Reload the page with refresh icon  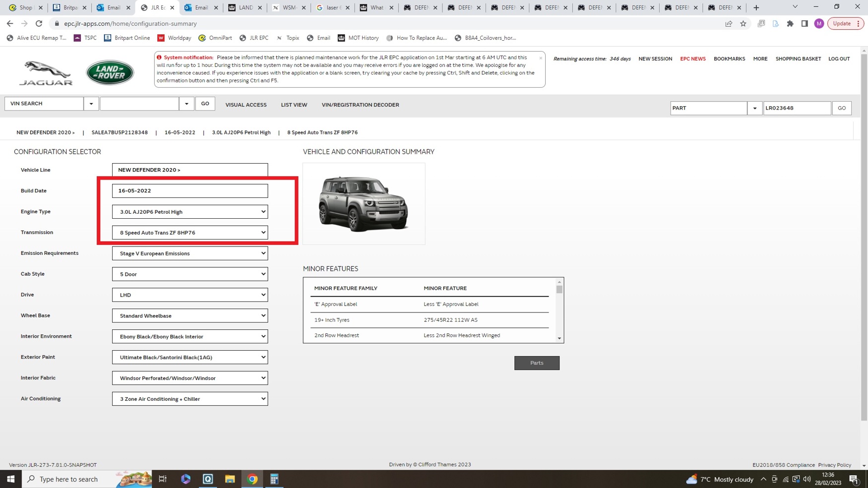39,23
